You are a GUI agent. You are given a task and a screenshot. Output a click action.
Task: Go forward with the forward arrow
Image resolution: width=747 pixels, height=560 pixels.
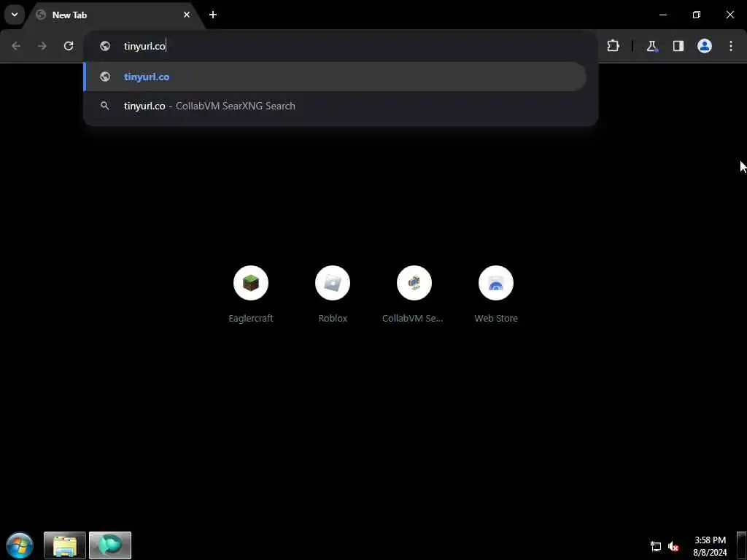click(42, 46)
